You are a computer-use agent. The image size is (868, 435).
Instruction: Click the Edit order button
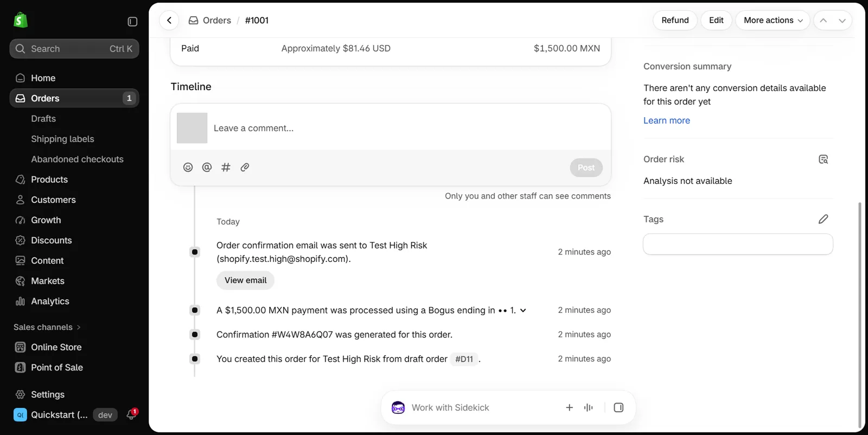point(716,21)
